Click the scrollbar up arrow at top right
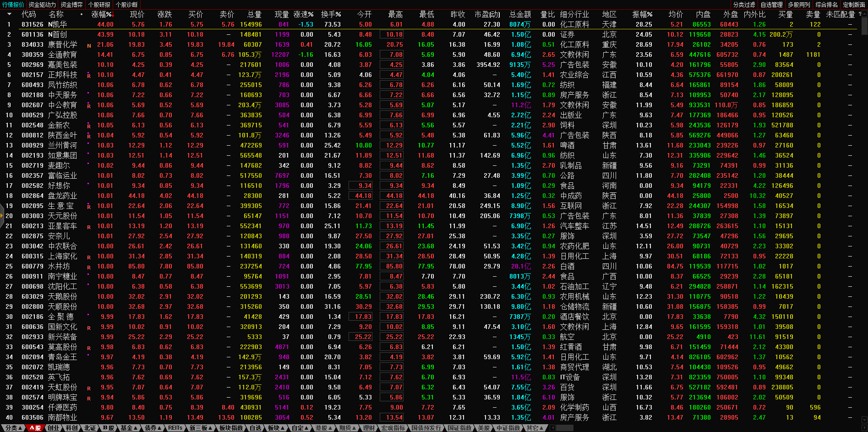Image resolution: width=868 pixels, height=432 pixels. pyautogui.click(x=864, y=14)
